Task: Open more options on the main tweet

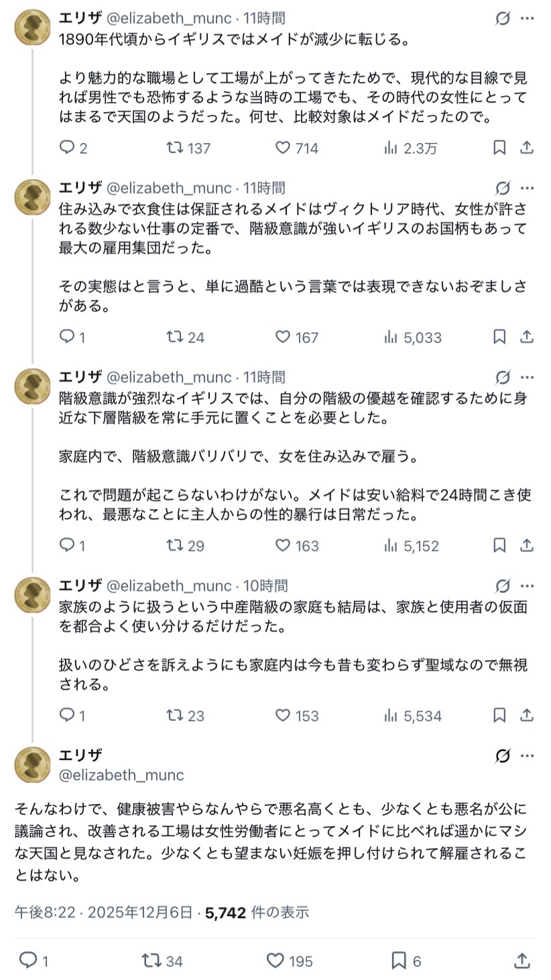Action: click(528, 756)
